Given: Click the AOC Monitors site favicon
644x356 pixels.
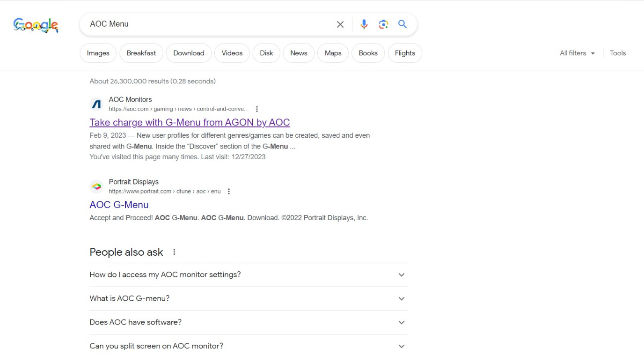Looking at the screenshot, I should (x=96, y=104).
